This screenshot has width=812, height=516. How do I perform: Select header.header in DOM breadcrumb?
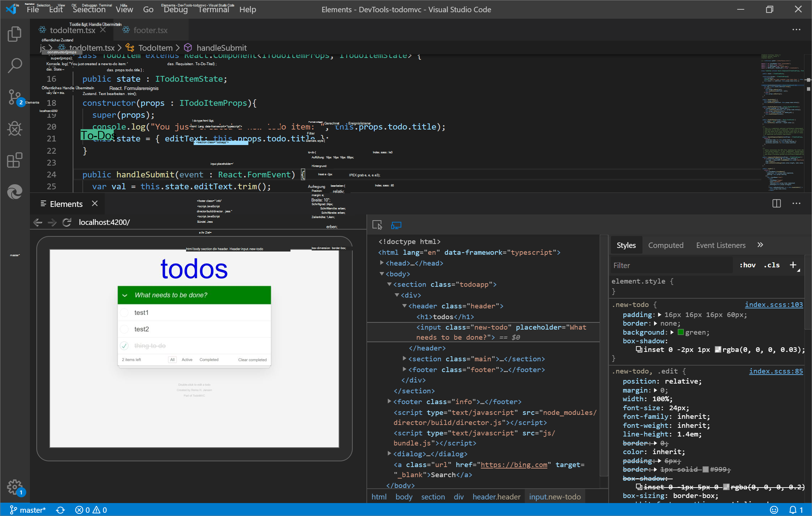click(496, 497)
